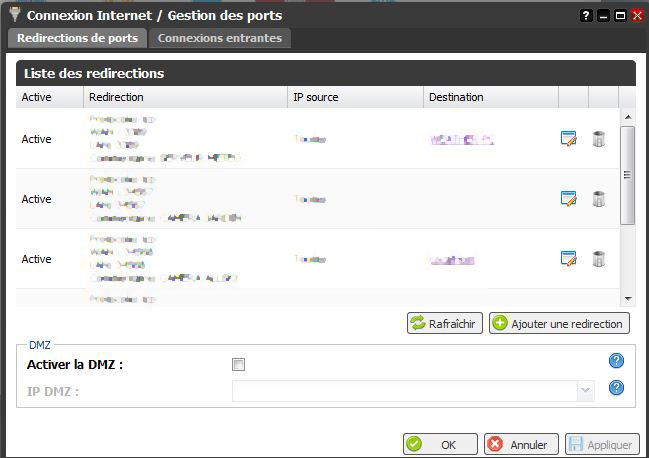
Task: Click the redirection list scrollbar thumb
Action: [x=628, y=175]
